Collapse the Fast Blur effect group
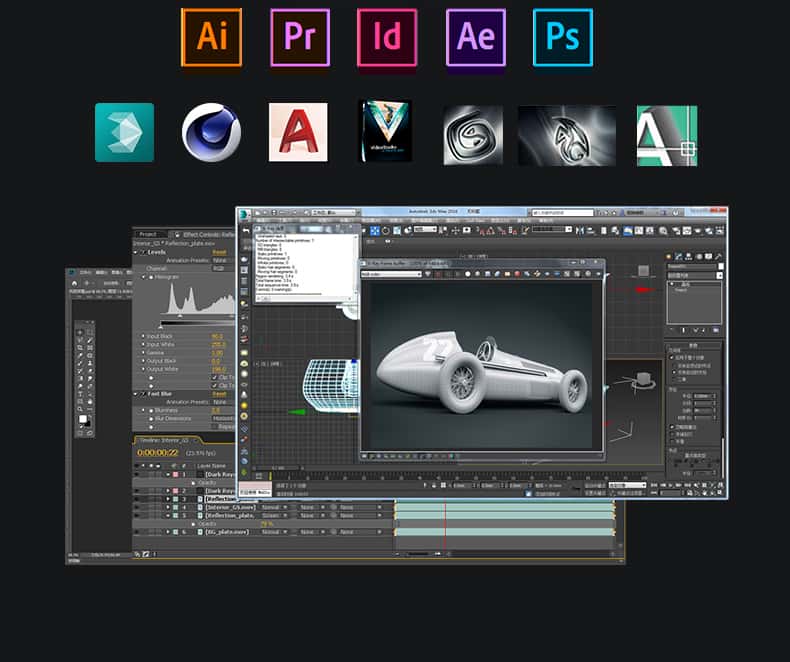 coord(136,393)
